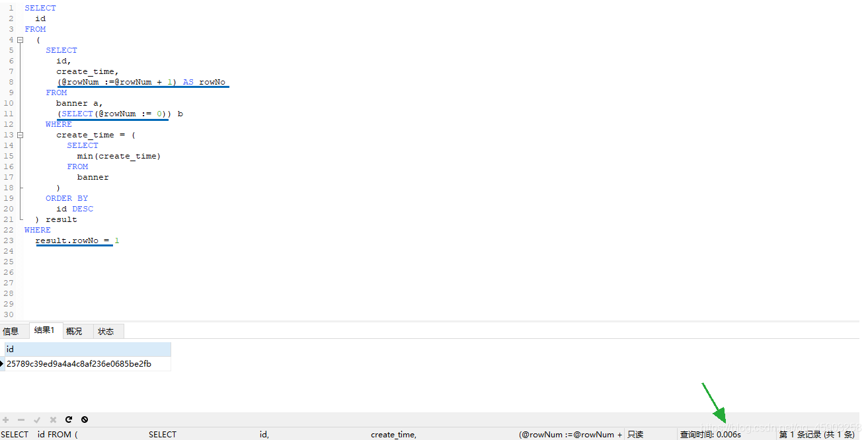Viewport: 868px width, 440px height.
Task: Click the current row indicator arrow
Action: click(x=2, y=363)
